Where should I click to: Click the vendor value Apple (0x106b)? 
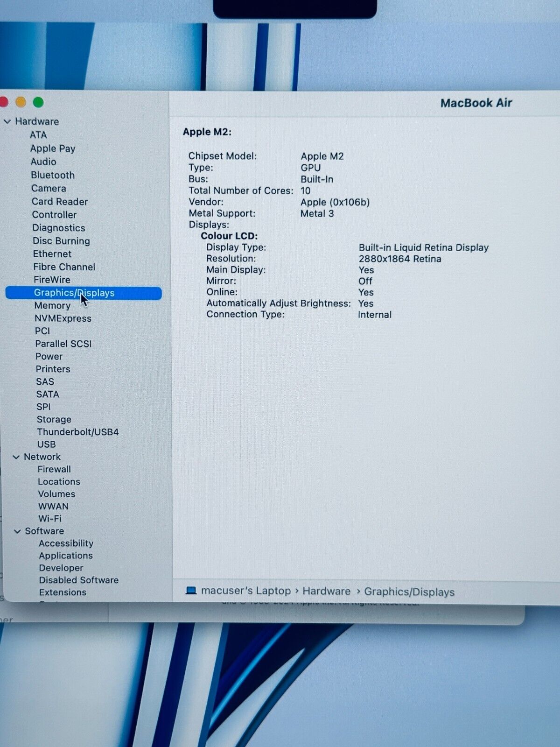click(335, 202)
